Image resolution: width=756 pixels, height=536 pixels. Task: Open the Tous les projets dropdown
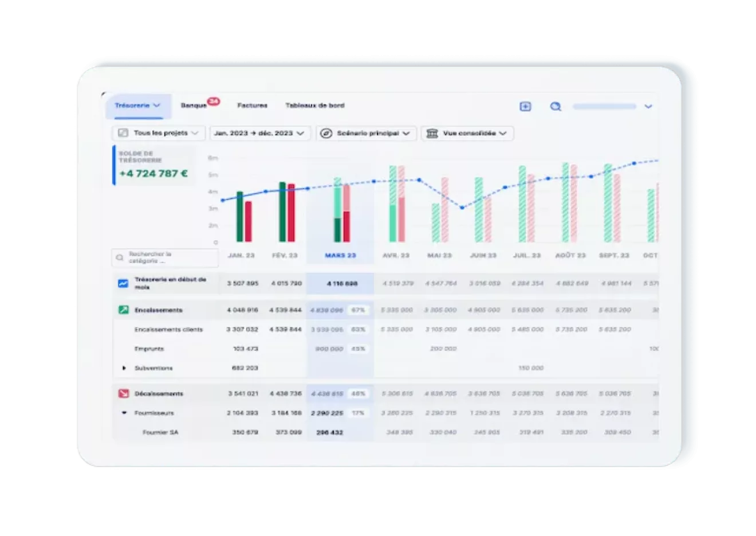[159, 133]
